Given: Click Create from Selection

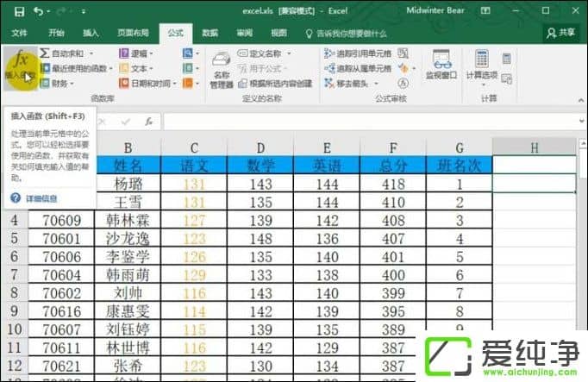Looking at the screenshot, I should point(276,84).
